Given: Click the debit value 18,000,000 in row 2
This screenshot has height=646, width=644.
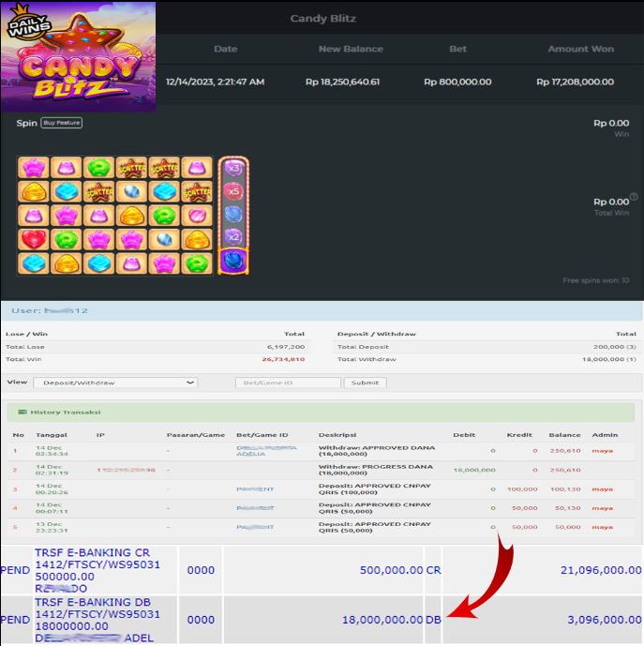Looking at the screenshot, I should [474, 470].
